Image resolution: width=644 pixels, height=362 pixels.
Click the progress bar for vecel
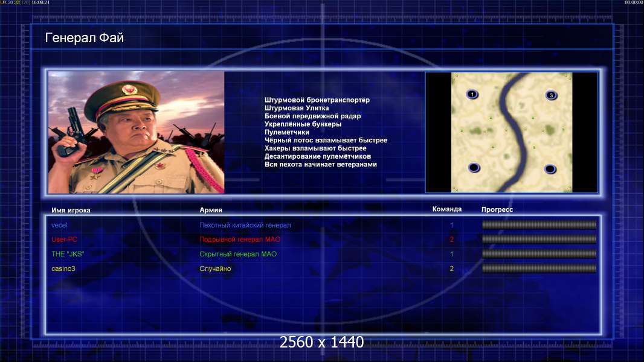(x=539, y=224)
